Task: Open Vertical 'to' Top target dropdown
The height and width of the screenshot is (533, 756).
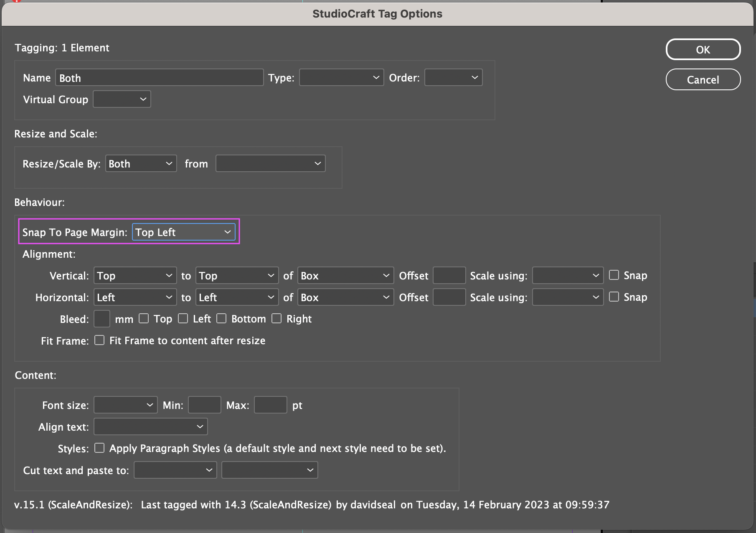Action: pyautogui.click(x=237, y=276)
